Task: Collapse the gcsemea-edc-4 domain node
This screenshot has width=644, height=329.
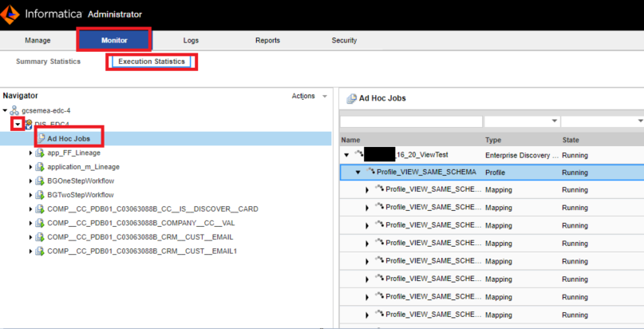Action: [5, 110]
